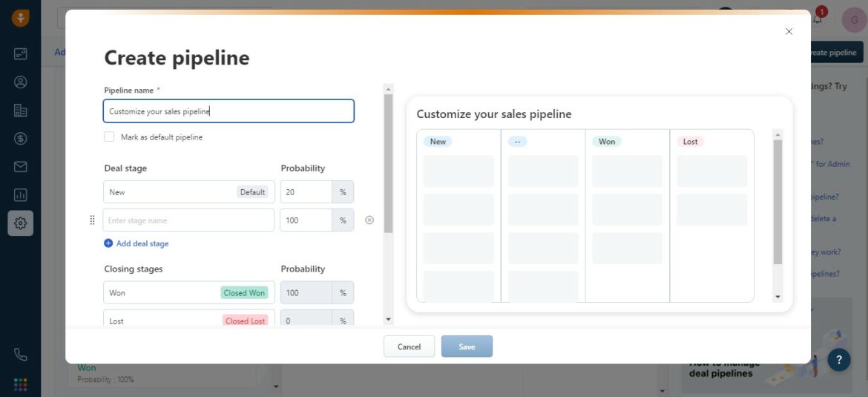Open the Reports chart icon in sidebar
The width and height of the screenshot is (868, 397).
pos(21,195)
